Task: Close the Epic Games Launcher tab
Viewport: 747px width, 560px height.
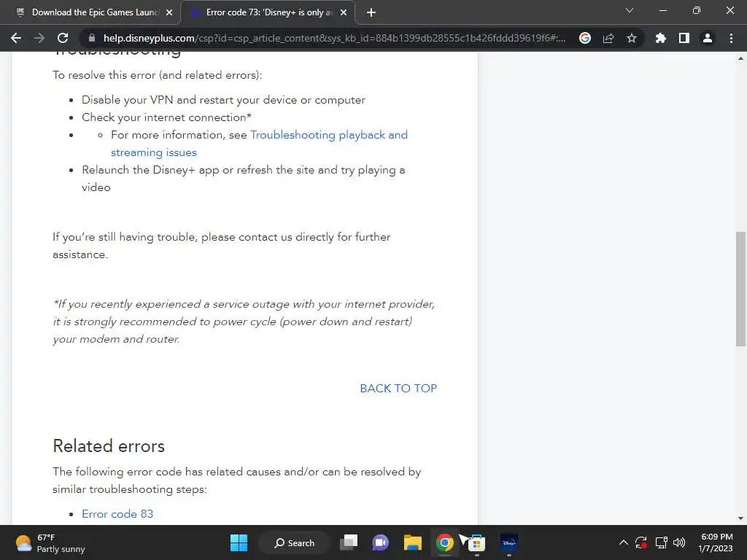Action: 169,12
